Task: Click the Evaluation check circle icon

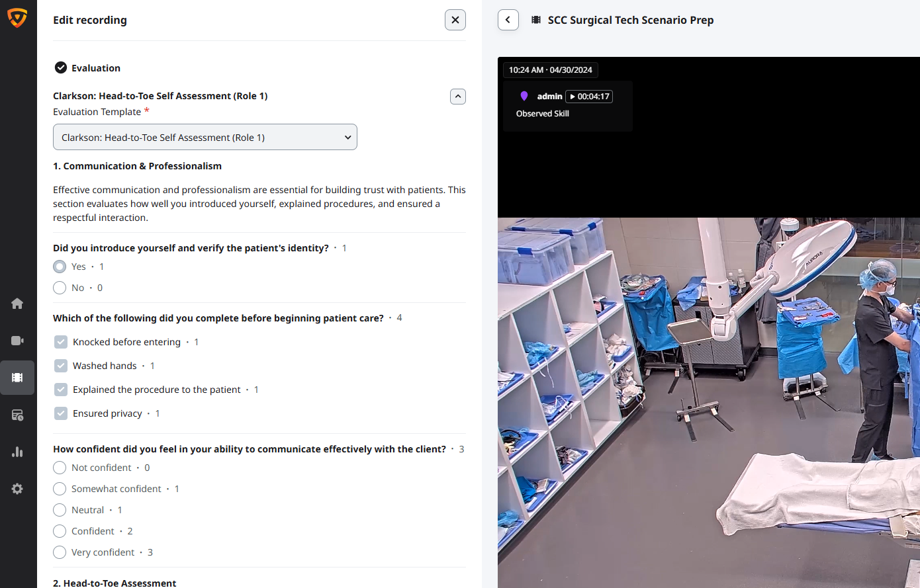Action: pyautogui.click(x=61, y=67)
